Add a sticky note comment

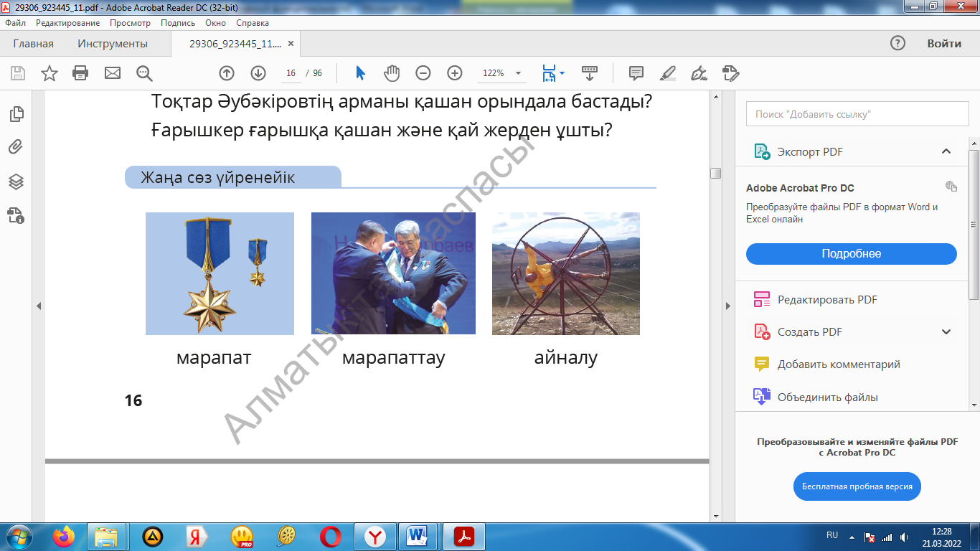pos(636,73)
